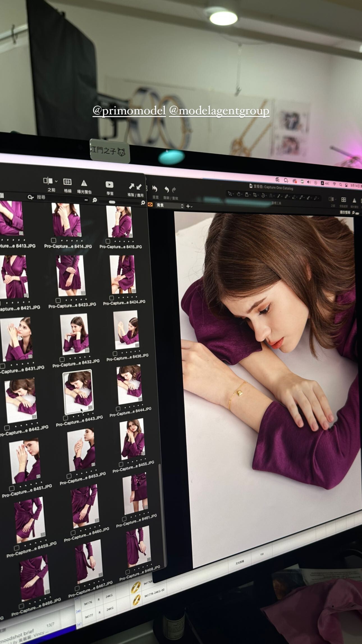Select thumbnail Pro-Capture 8421.JPG
The image size is (362, 644).
tap(15, 277)
